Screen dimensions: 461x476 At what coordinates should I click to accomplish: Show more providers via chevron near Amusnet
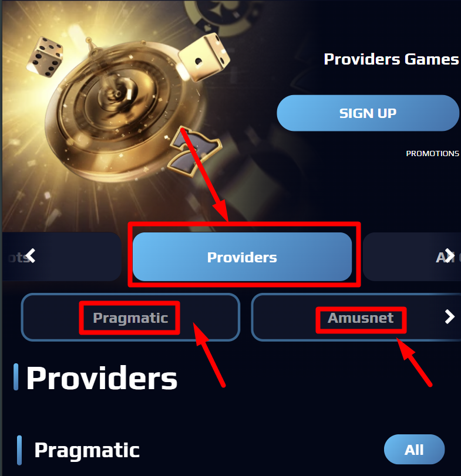(450, 317)
